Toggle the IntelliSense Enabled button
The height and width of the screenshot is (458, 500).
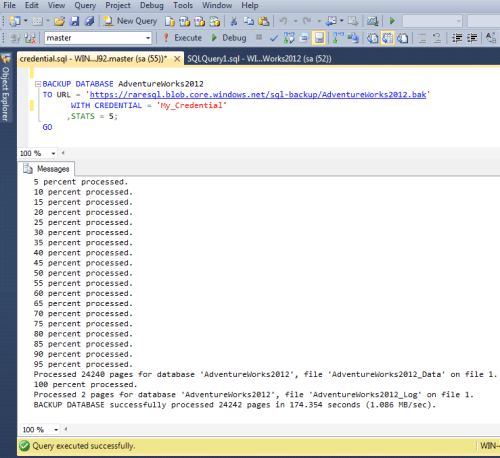click(x=319, y=38)
